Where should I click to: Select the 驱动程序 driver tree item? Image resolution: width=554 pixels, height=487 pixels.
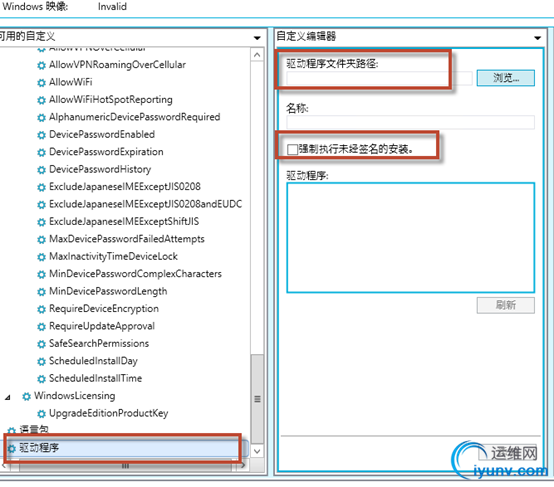(39, 448)
